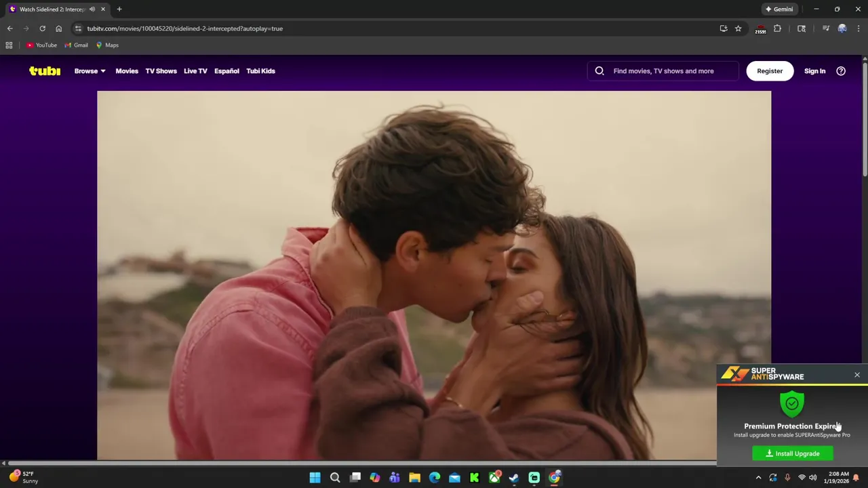Screen dimensions: 868x488
Task: Open Mail app from the taskbar
Action: [454, 478]
